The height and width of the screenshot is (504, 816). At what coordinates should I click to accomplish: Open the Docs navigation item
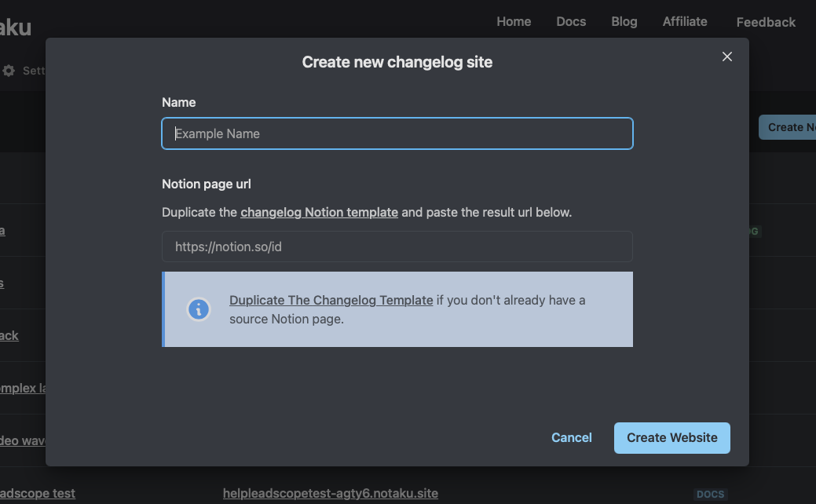[571, 21]
